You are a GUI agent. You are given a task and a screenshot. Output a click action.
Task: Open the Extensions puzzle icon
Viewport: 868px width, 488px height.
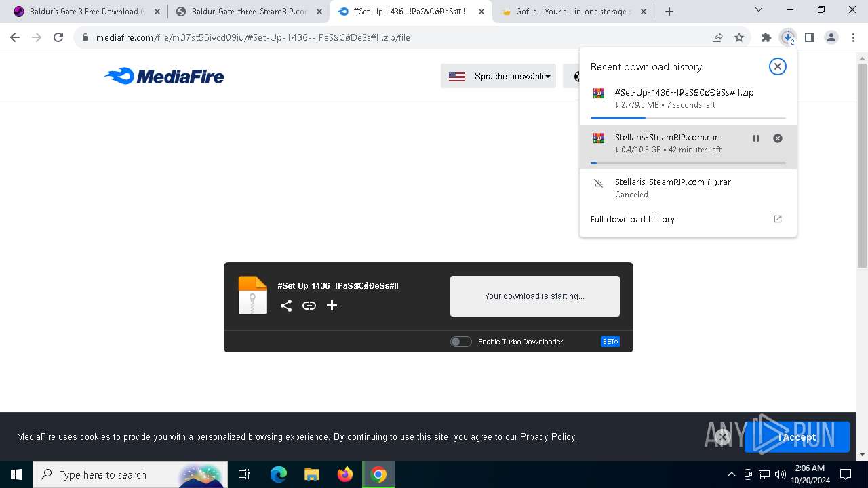[766, 38]
